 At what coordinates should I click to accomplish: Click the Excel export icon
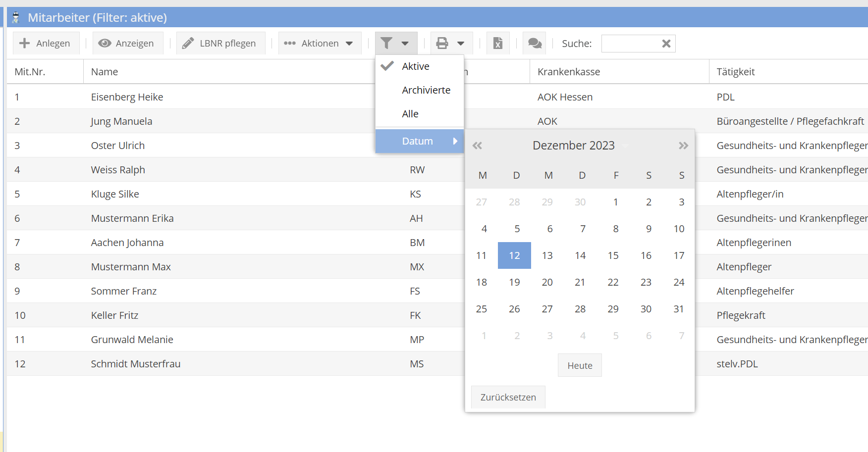[x=498, y=44]
